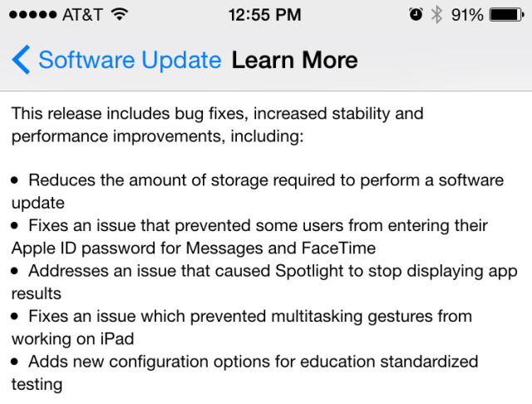Tap the word FaceTime in the text
Viewport: 532px width, 404px height.
(338, 248)
